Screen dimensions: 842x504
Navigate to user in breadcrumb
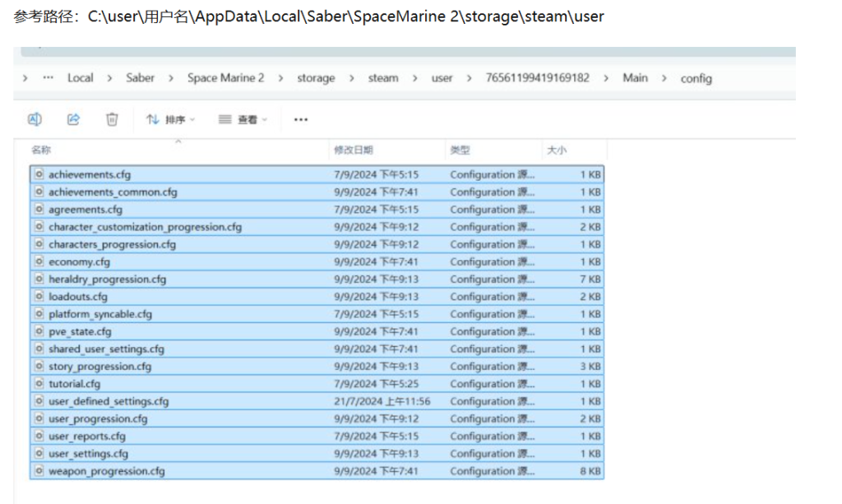tap(442, 78)
